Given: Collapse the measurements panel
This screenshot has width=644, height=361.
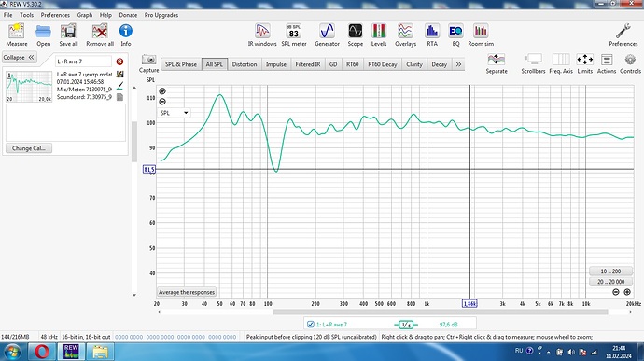Looking at the screenshot, I should point(20,58).
